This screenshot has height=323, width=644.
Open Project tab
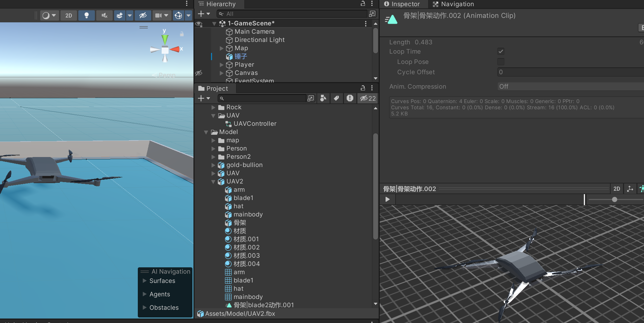(213, 89)
